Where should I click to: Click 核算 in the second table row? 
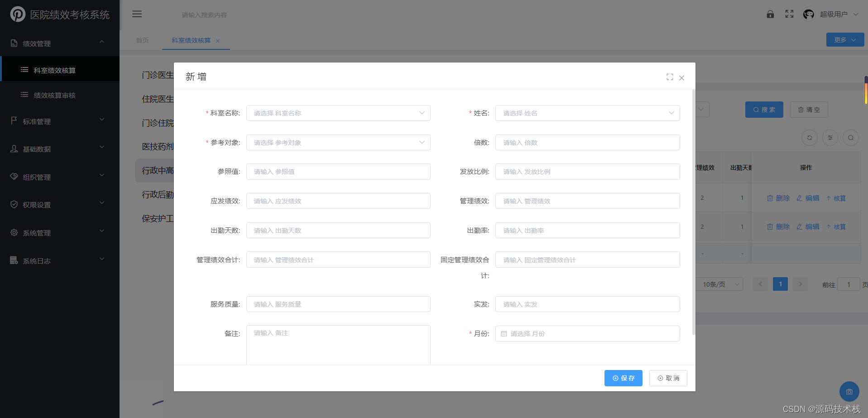[x=836, y=226]
